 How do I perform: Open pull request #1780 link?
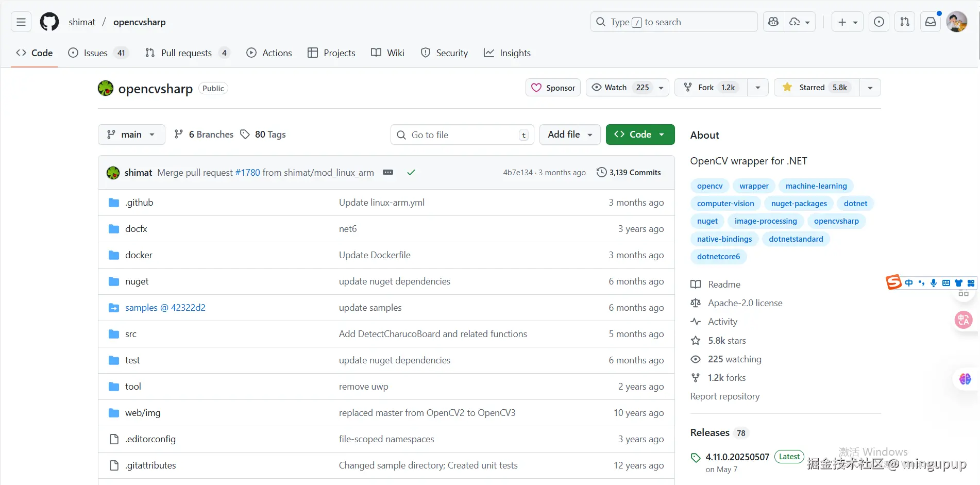[x=247, y=172]
